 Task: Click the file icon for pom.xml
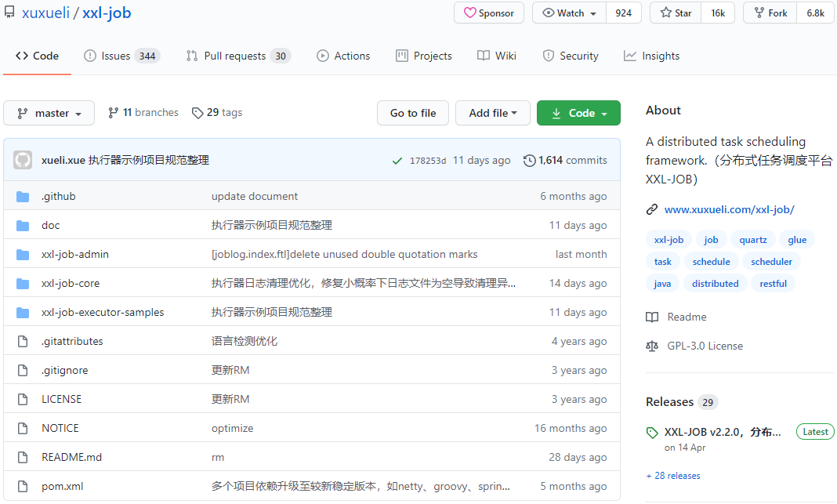click(x=23, y=487)
